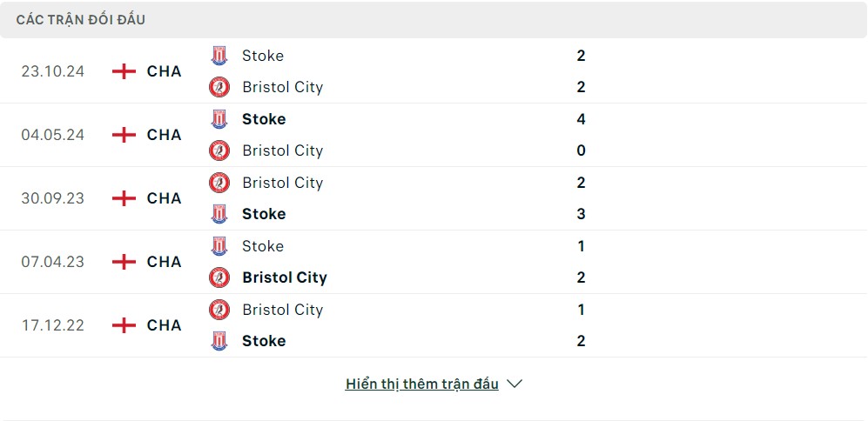This screenshot has height=421, width=868.
Task: Click the score 4 for Stoke
Action: point(581,119)
